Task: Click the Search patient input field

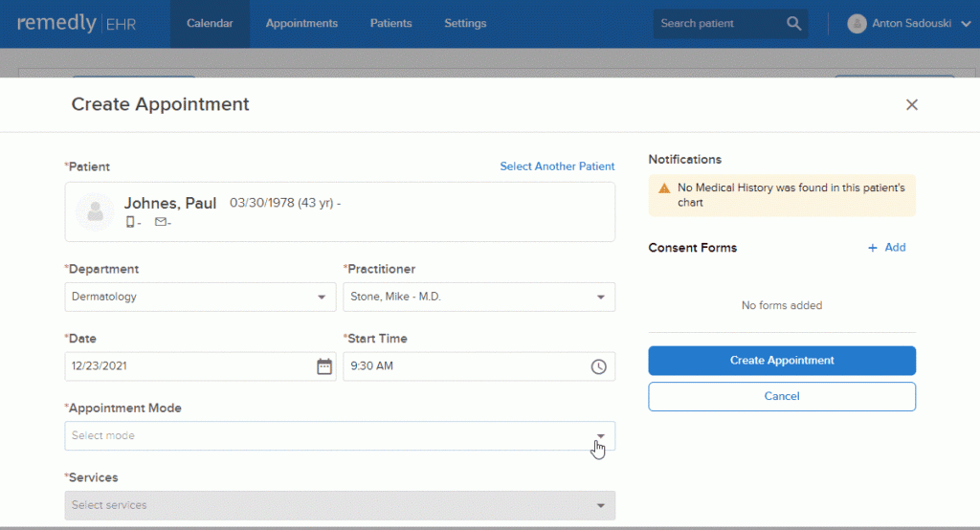Action: click(x=718, y=24)
